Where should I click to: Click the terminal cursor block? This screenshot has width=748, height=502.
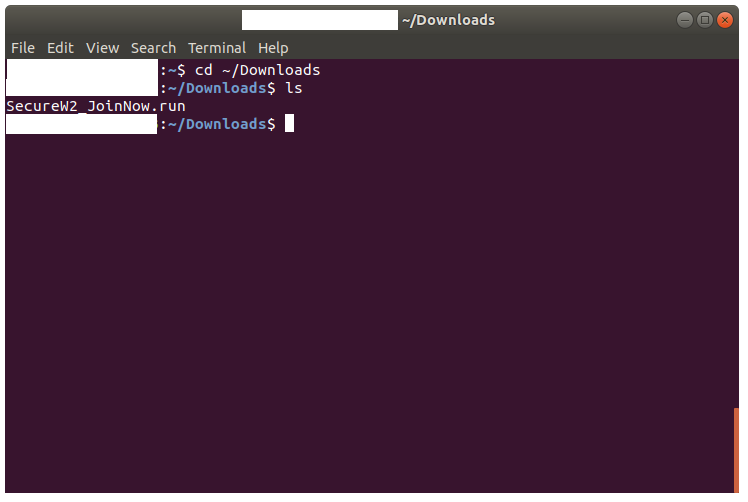tap(289, 124)
